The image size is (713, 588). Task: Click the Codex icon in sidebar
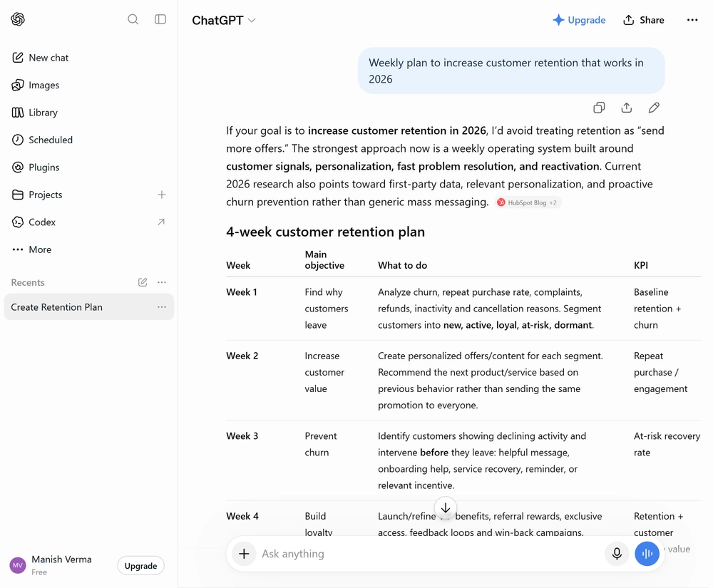[x=18, y=222]
